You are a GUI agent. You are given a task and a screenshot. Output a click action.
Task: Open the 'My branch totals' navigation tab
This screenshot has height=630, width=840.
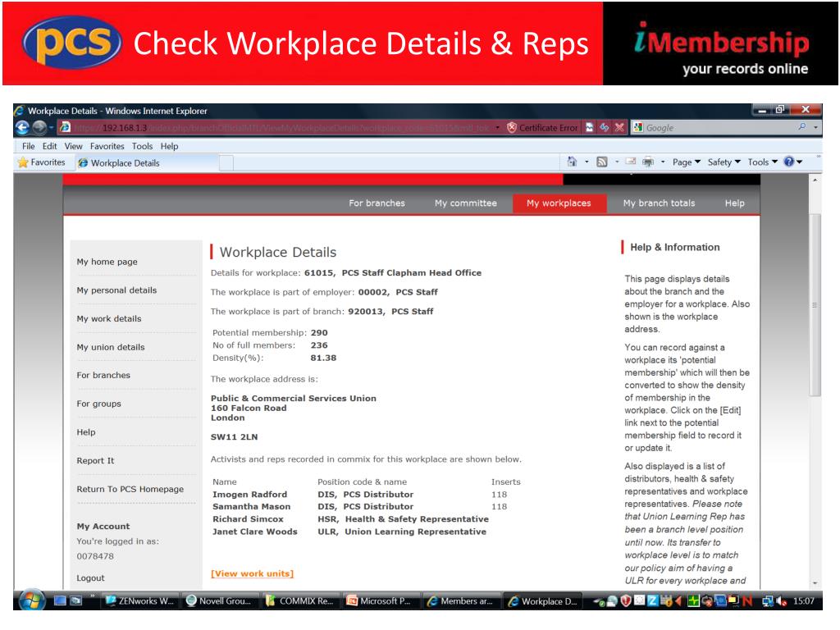(x=659, y=203)
